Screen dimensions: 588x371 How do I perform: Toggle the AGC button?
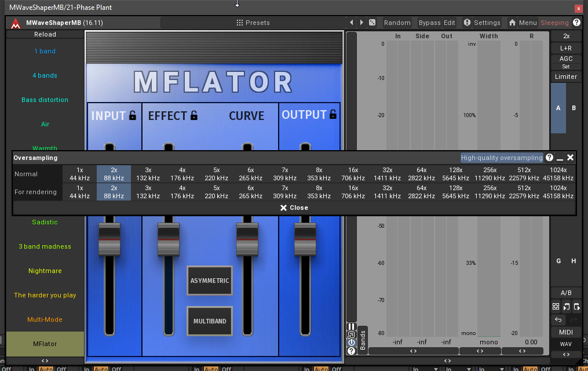(x=566, y=59)
